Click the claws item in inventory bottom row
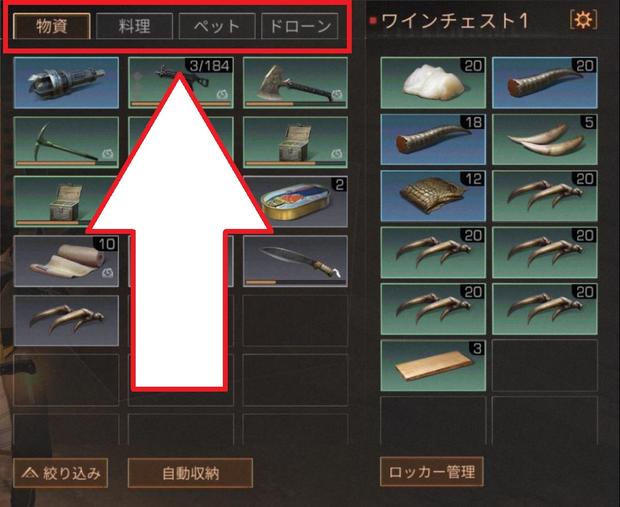Screen dimensions: 620x507 tap(66, 321)
